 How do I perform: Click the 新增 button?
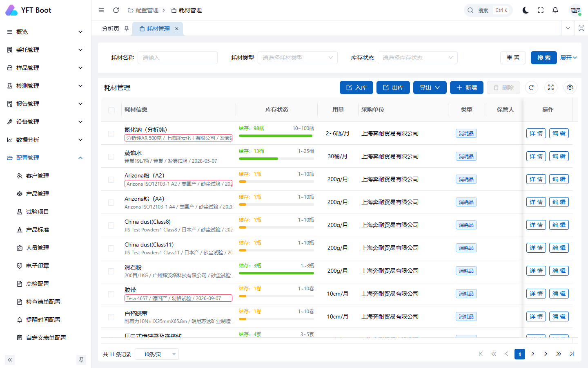[x=467, y=88]
